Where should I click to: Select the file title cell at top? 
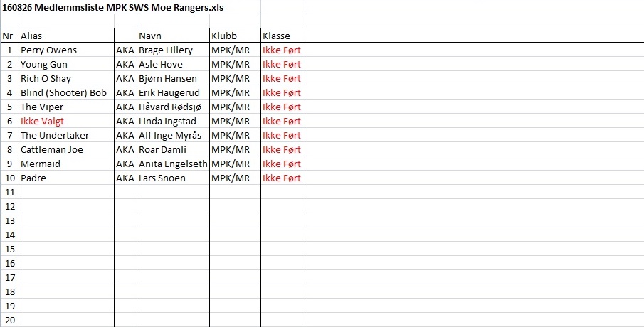coord(130,7)
